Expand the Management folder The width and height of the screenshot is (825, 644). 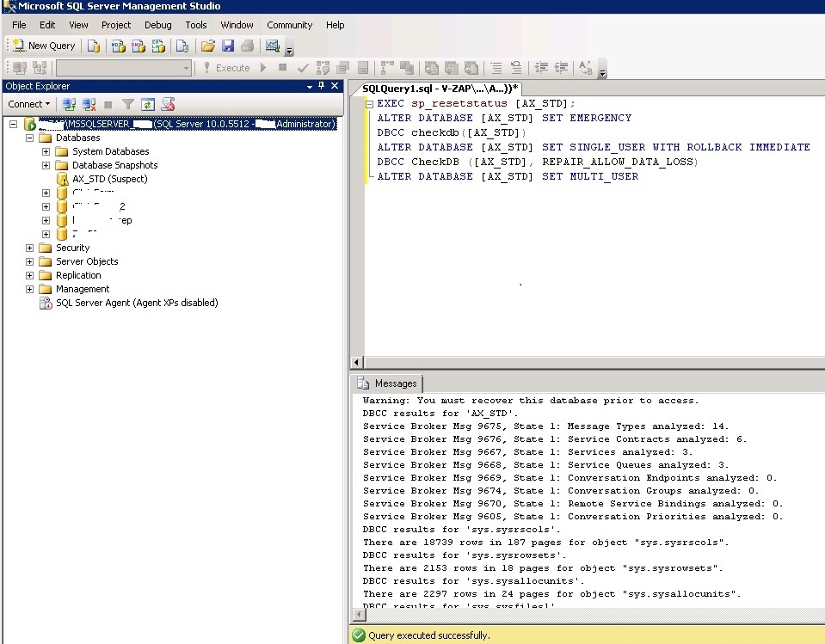click(x=29, y=289)
